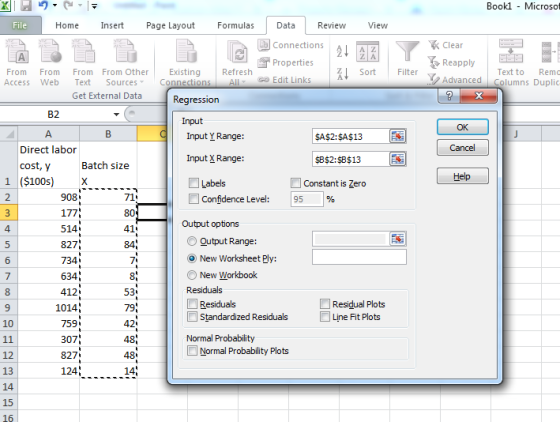Check the Labels checkbox
Screen dimensions: 560x422
[x=194, y=183]
